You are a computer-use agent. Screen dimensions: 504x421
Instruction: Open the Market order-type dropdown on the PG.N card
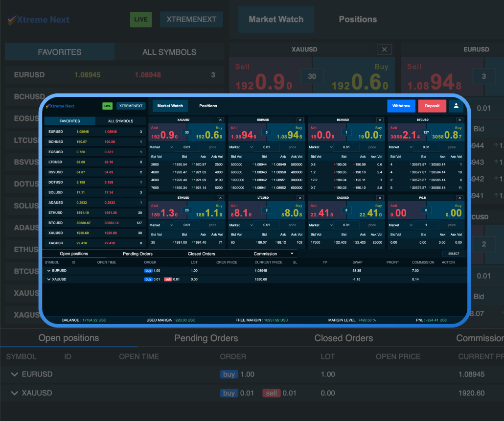click(x=401, y=225)
